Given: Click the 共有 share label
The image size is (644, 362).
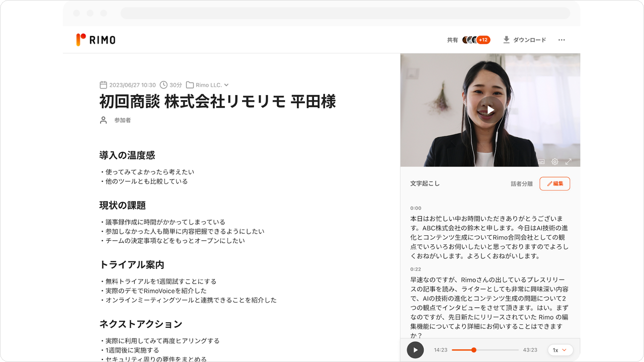Looking at the screenshot, I should pos(452,40).
